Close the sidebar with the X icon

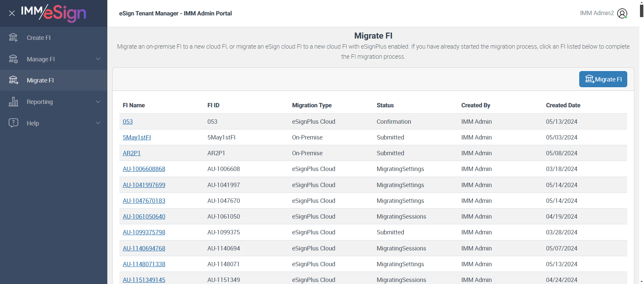tap(12, 13)
